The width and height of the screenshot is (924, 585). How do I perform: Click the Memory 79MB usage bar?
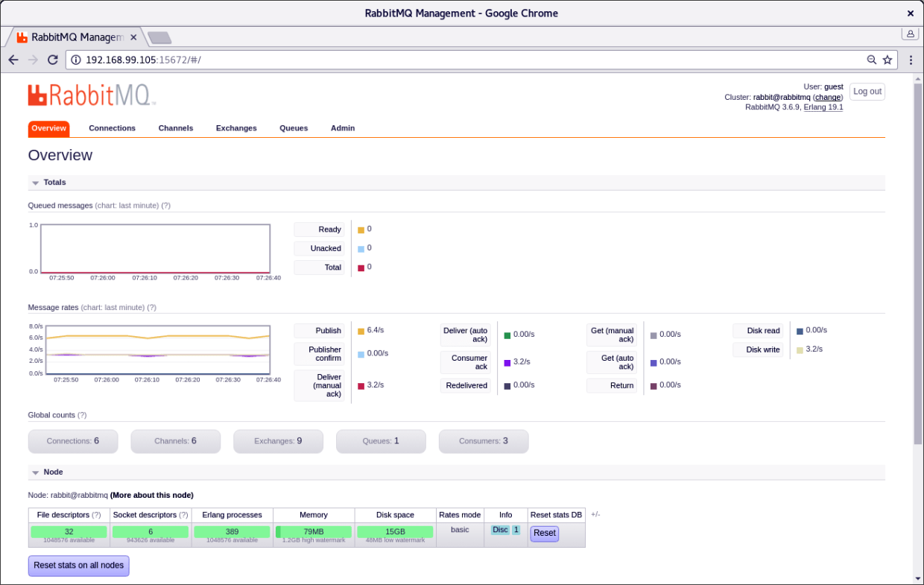pyautogui.click(x=314, y=531)
